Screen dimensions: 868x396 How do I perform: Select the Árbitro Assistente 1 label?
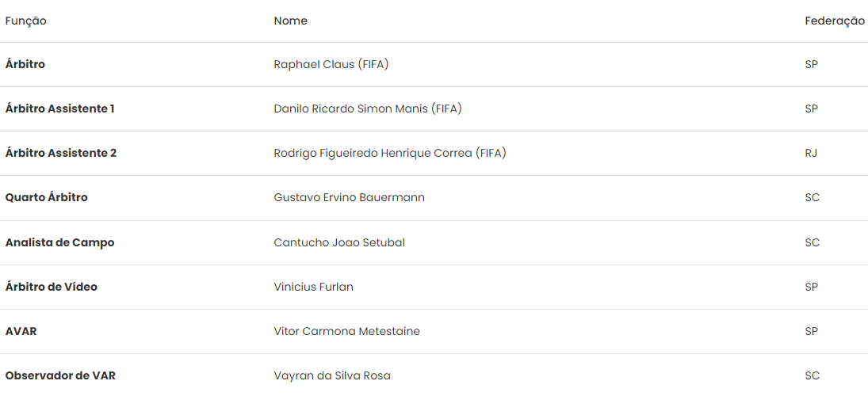[x=60, y=109]
